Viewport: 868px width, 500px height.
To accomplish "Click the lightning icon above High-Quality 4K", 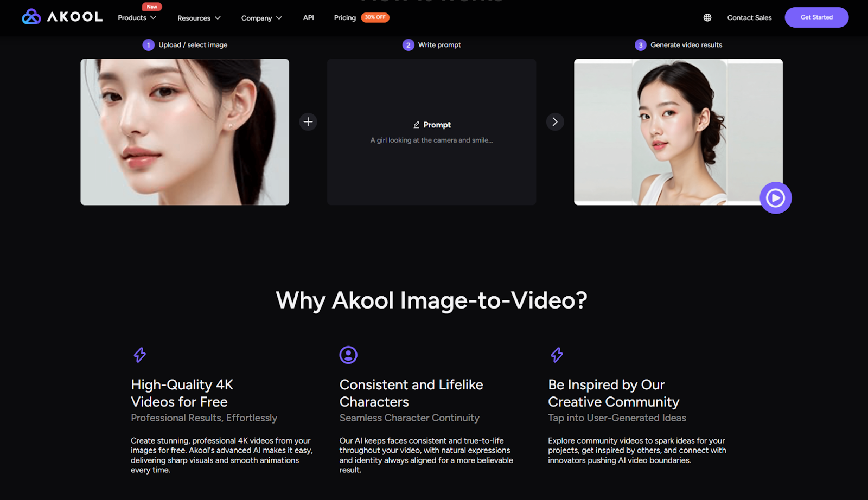I will tap(140, 355).
